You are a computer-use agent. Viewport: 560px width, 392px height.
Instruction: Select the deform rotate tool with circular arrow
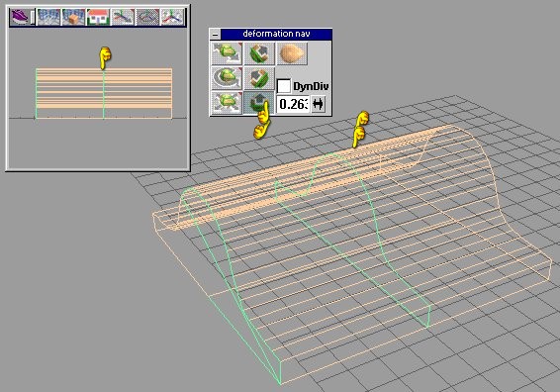(x=227, y=78)
